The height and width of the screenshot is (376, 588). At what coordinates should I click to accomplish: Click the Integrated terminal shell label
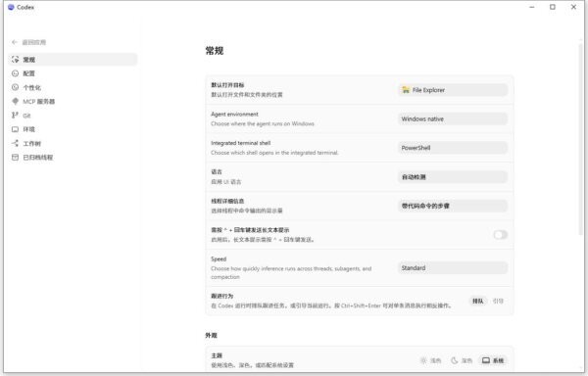pos(241,143)
